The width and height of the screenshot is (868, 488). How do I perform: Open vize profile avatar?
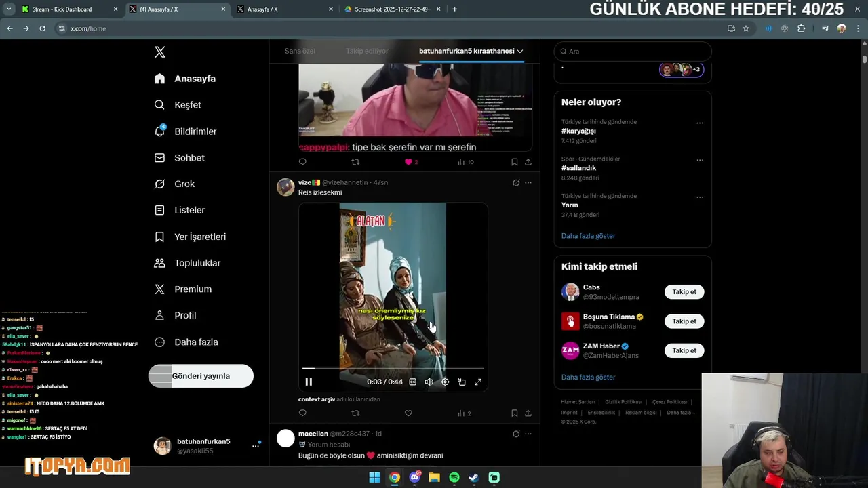point(285,187)
